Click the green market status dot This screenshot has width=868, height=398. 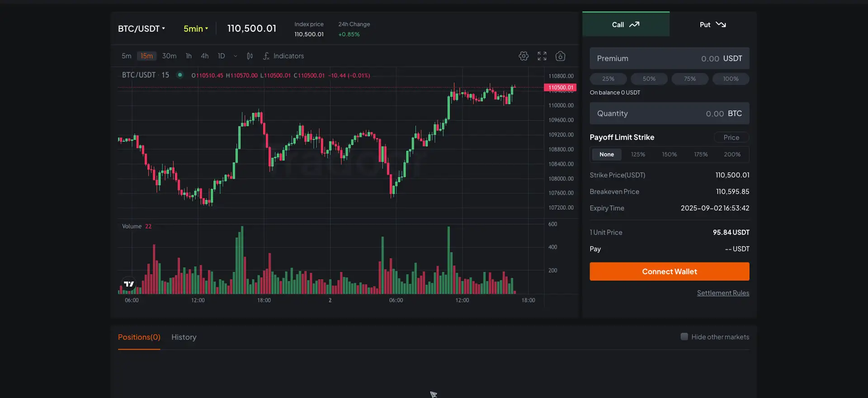(x=180, y=75)
